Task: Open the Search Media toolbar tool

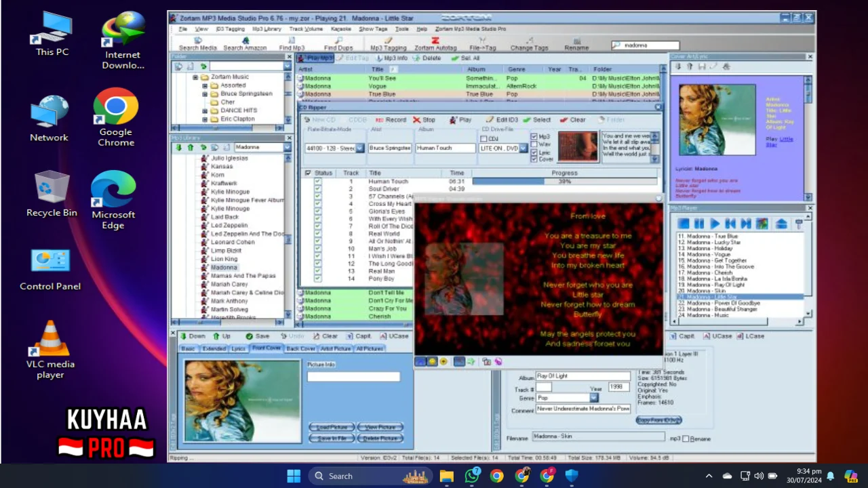Action: pyautogui.click(x=197, y=44)
